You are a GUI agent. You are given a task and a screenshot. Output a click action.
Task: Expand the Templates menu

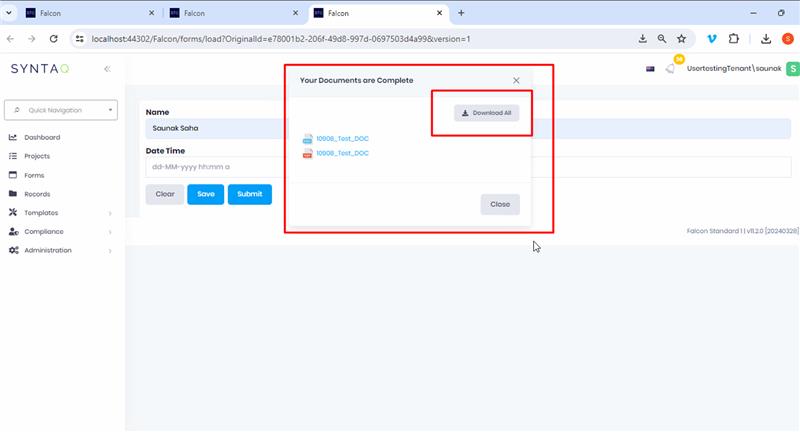tap(42, 213)
